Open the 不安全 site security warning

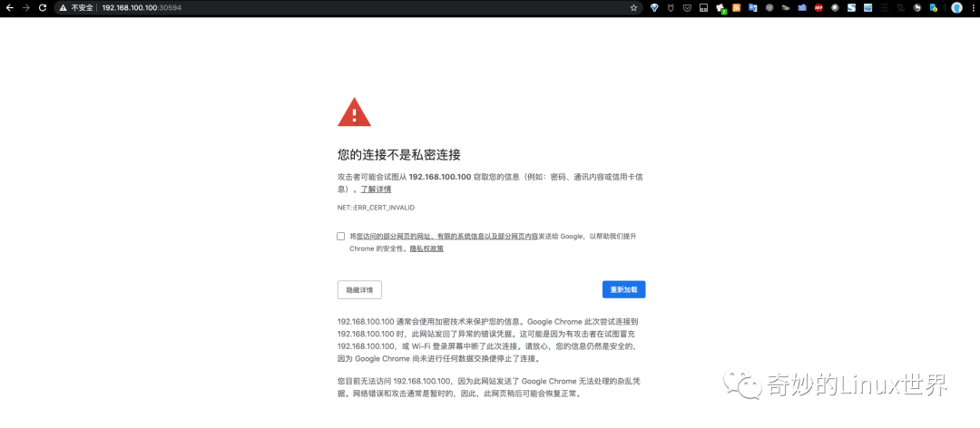tap(75, 8)
